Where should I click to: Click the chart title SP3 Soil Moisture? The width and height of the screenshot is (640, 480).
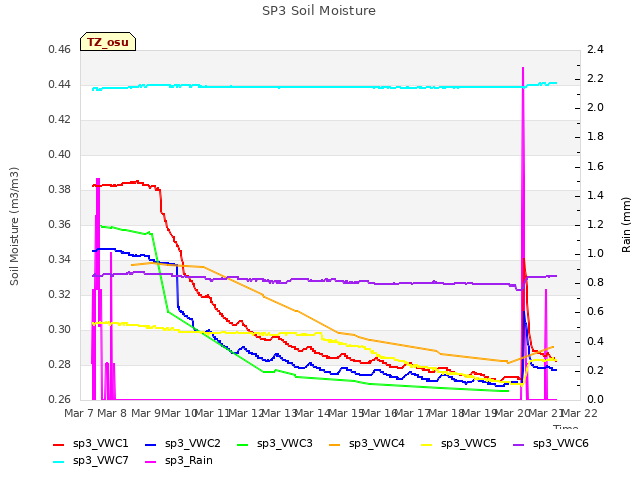tap(319, 11)
